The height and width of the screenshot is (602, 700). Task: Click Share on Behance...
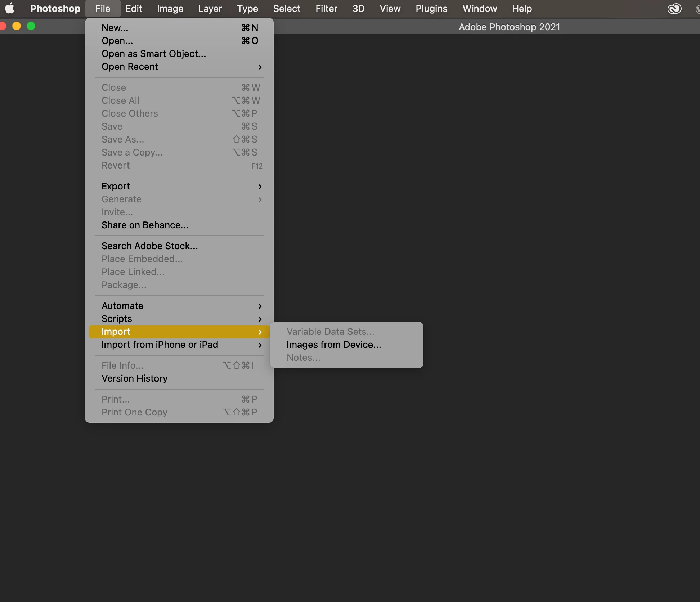(x=145, y=225)
